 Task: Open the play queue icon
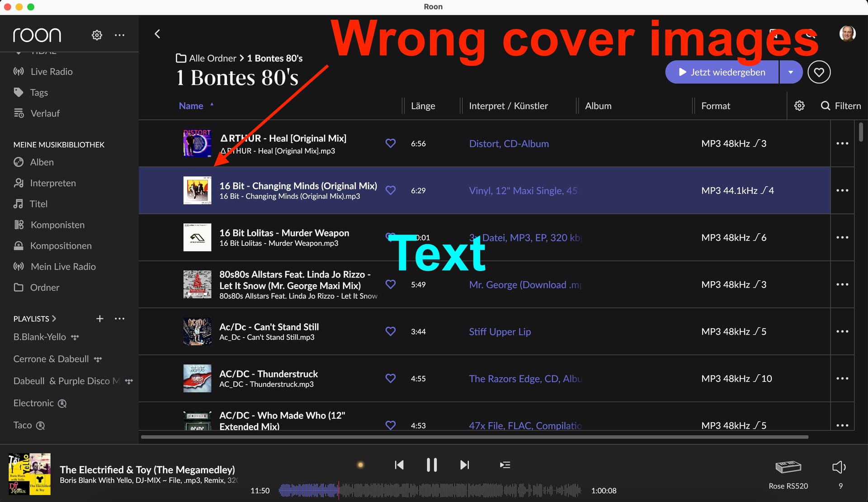pos(505,465)
